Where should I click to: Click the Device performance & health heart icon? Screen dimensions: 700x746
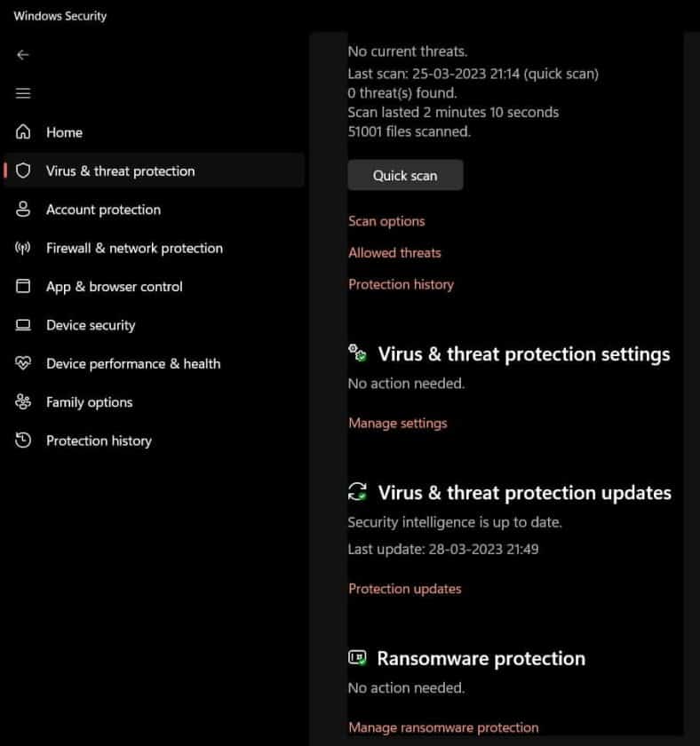click(23, 363)
